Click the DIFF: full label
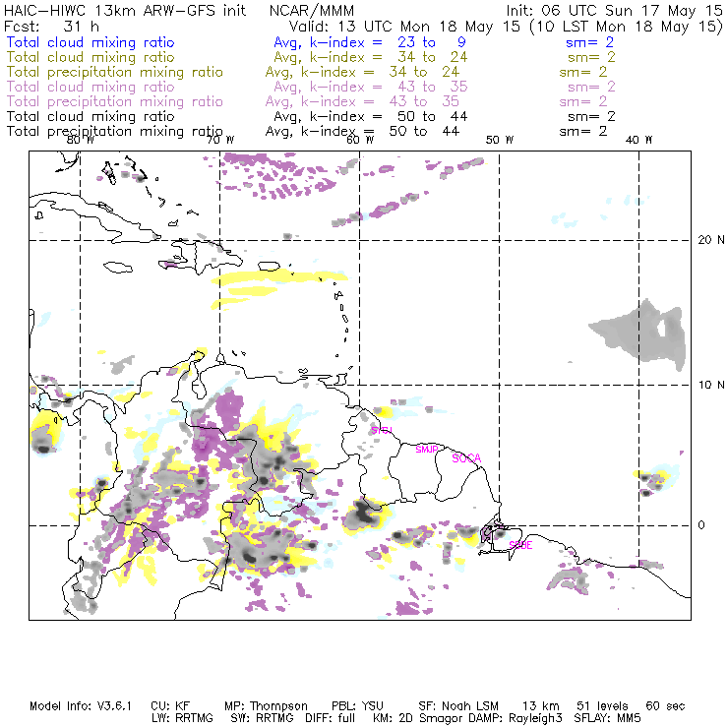 point(331,718)
